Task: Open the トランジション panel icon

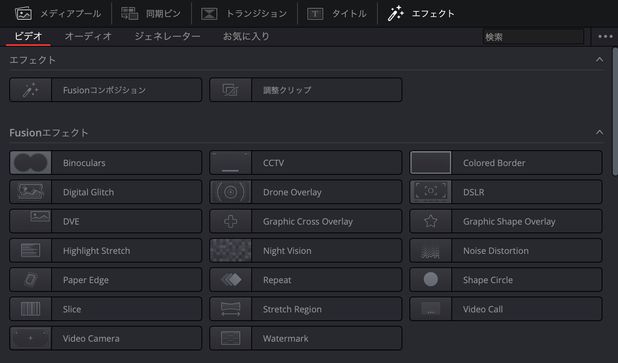Action: point(209,14)
